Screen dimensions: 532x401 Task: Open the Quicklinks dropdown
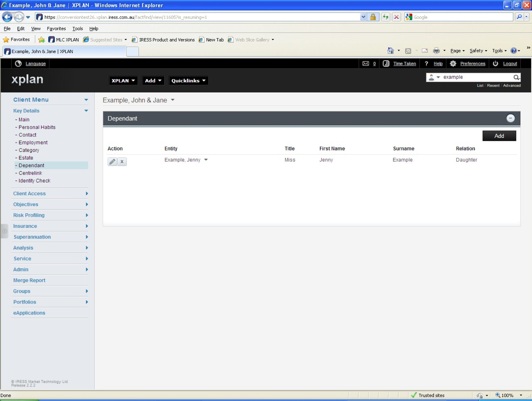click(188, 81)
